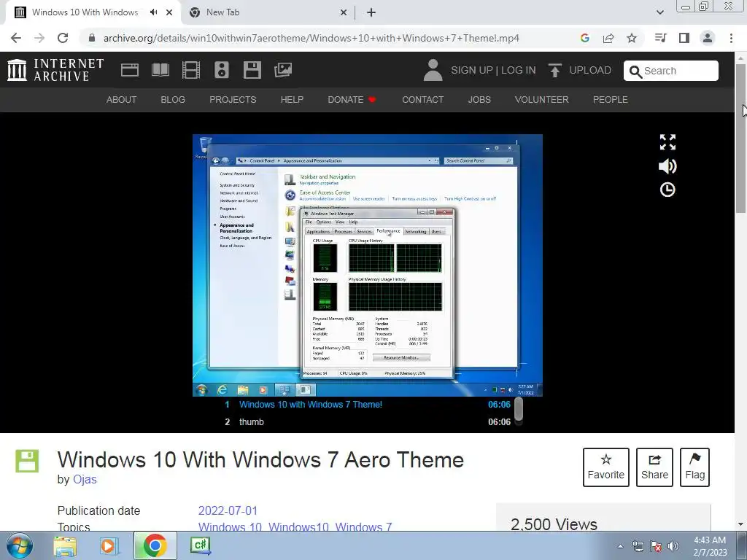747x560 pixels.
Task: Open the Images icon in Archive navbar
Action: click(283, 70)
